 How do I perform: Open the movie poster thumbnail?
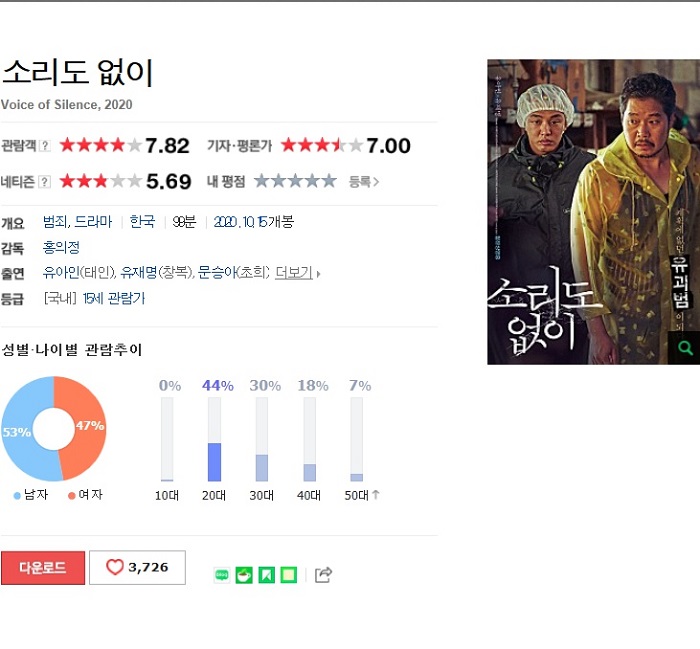point(593,212)
